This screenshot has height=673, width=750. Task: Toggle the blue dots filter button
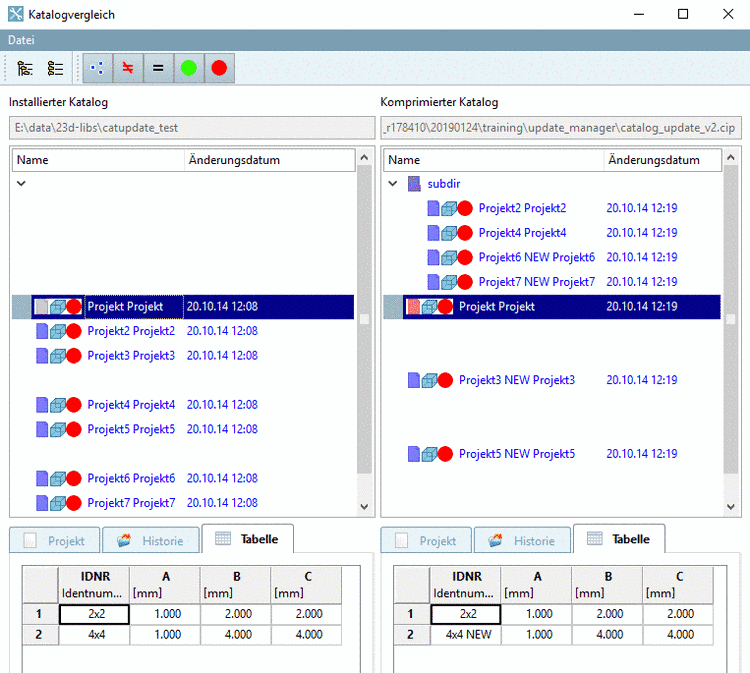(x=96, y=69)
